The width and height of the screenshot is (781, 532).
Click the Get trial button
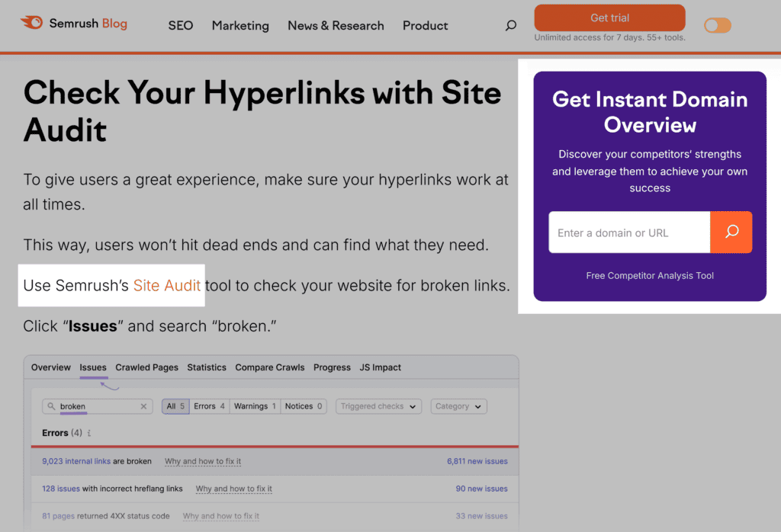[x=609, y=18]
